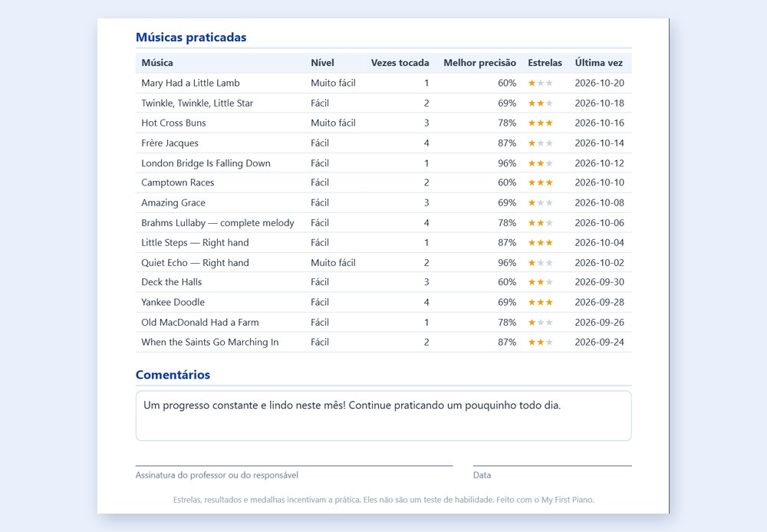Click the Última vez column header
Screen dimensions: 767x532
(x=599, y=63)
